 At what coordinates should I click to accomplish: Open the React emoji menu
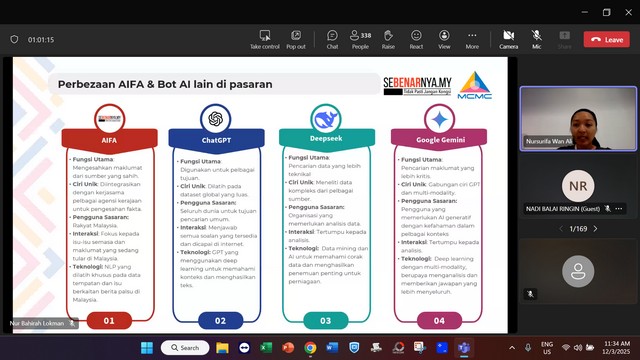pyautogui.click(x=416, y=40)
